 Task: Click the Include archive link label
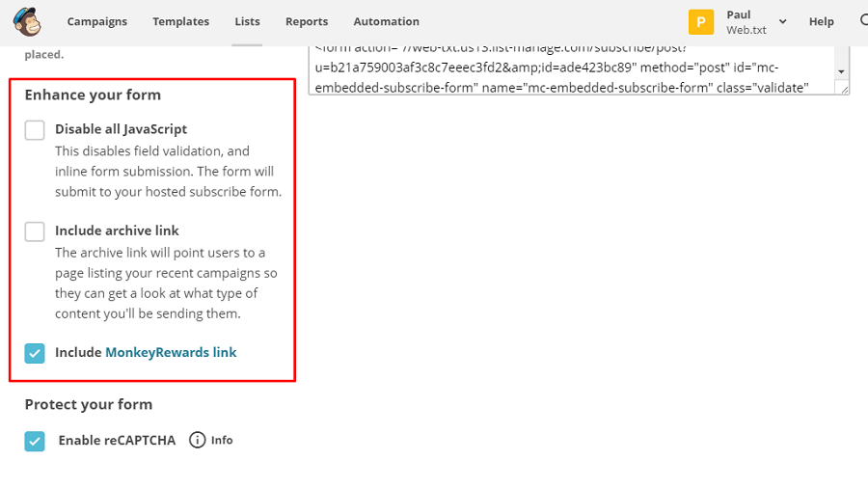[117, 230]
